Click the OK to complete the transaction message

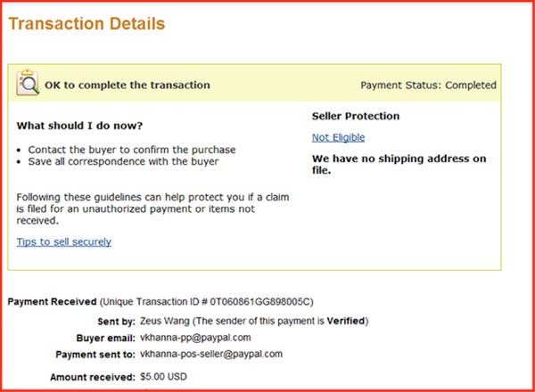pos(128,86)
